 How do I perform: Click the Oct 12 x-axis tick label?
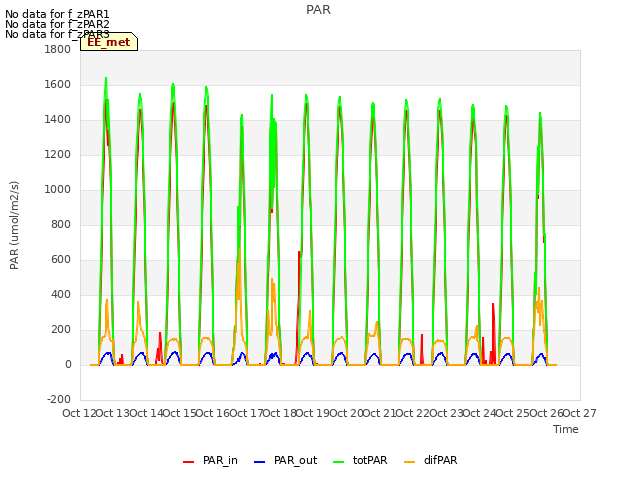pos(79,413)
